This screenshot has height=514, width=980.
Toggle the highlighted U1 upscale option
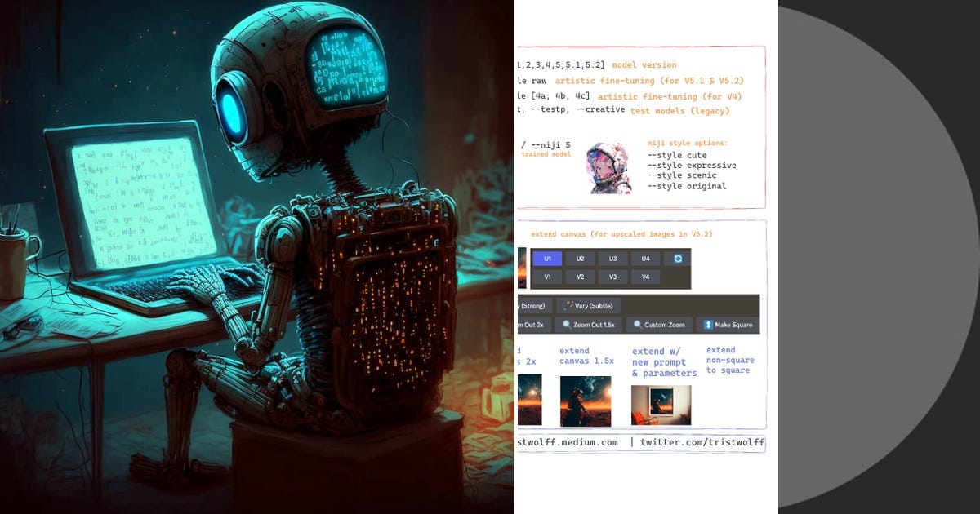pos(547,259)
